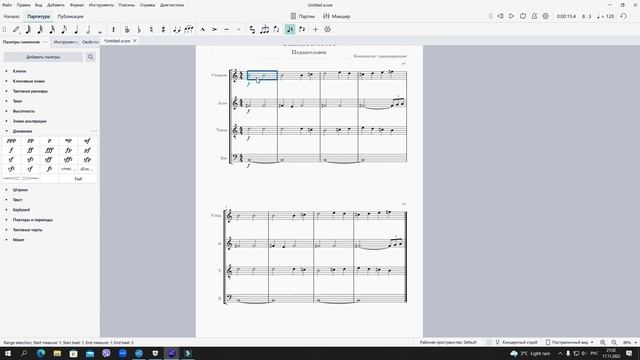The width and height of the screenshot is (640, 360).
Task: Apply staccato dot articulation
Action: click(x=238, y=29)
